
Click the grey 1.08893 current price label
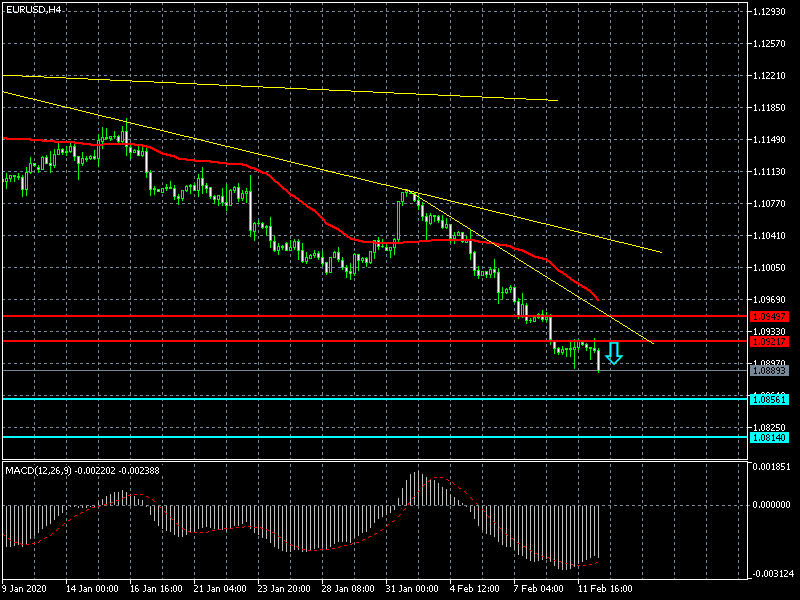coord(769,370)
